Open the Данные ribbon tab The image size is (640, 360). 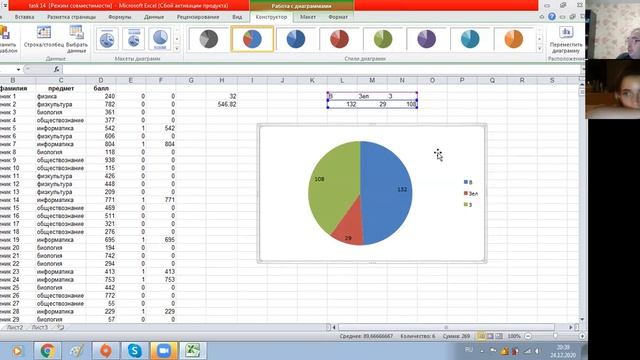(154, 17)
